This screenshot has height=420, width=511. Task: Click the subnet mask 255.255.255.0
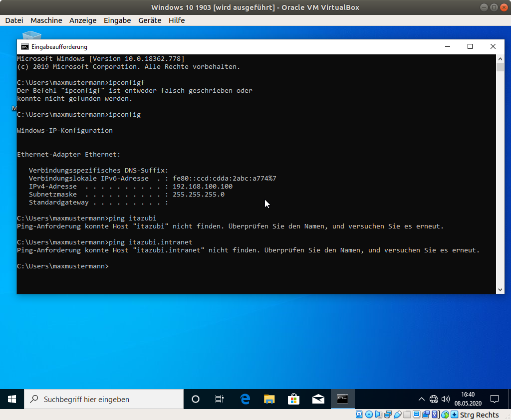click(199, 194)
